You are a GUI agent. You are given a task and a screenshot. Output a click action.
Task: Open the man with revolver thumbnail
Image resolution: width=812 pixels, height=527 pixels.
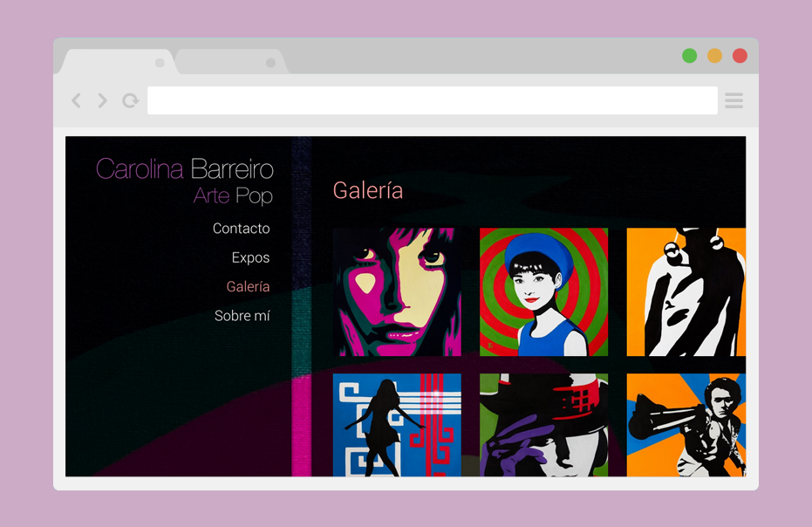coord(686,425)
